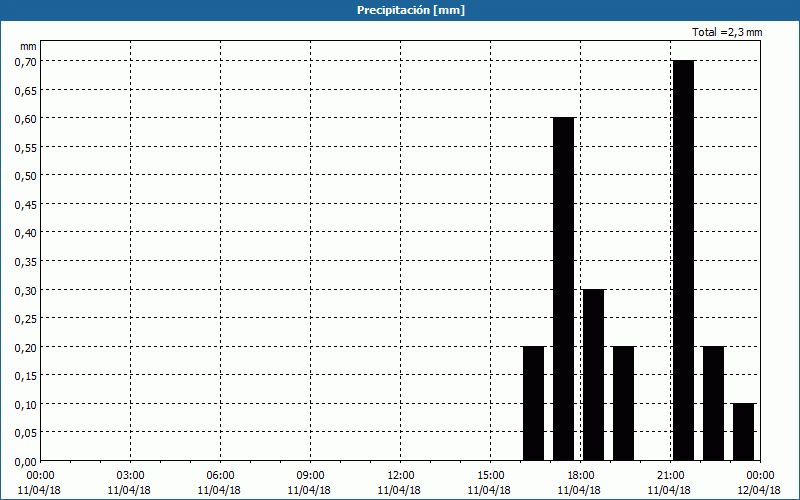Click the 0,70 y-axis value

[26, 61]
